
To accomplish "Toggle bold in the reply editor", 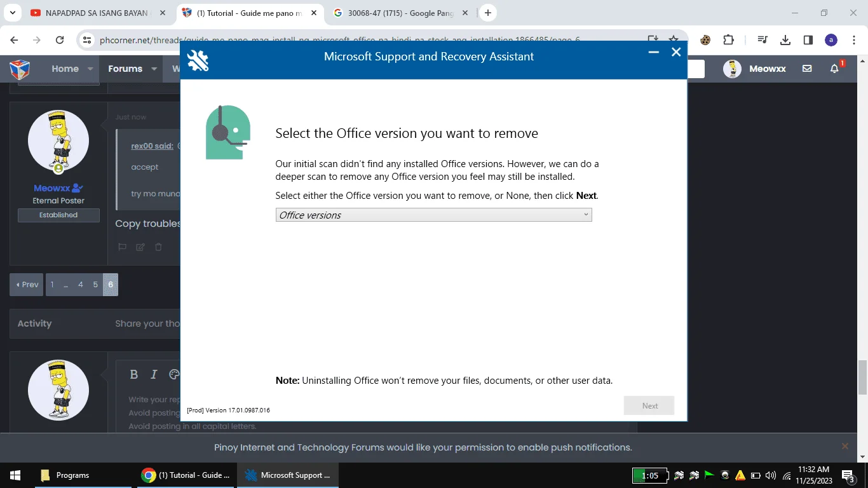I will coord(133,375).
